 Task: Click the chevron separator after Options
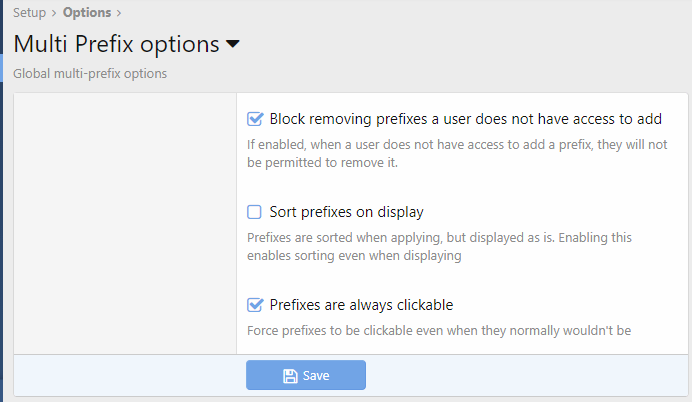click(118, 13)
